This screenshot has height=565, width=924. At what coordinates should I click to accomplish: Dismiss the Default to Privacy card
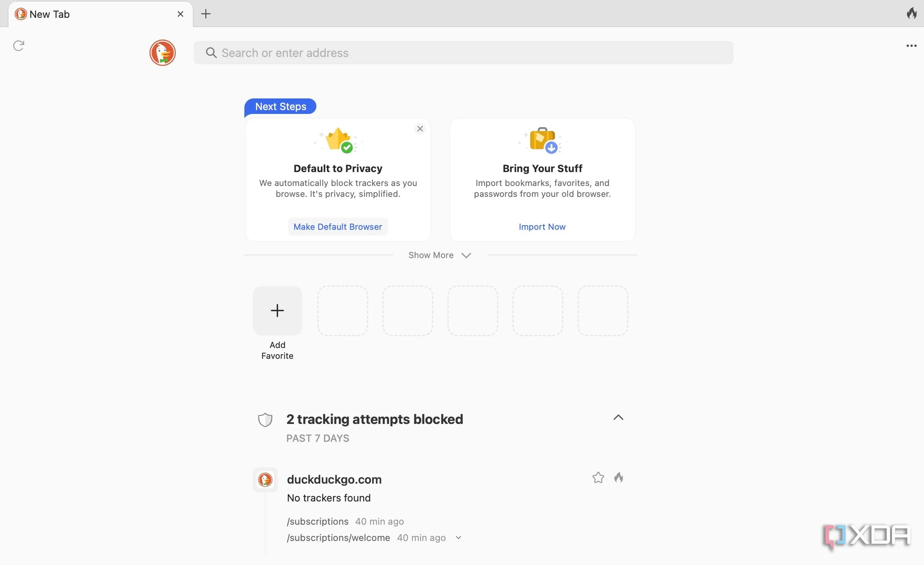pyautogui.click(x=420, y=128)
